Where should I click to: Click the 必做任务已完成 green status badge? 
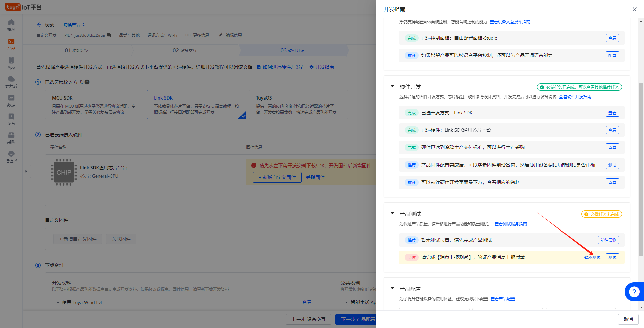point(579,87)
